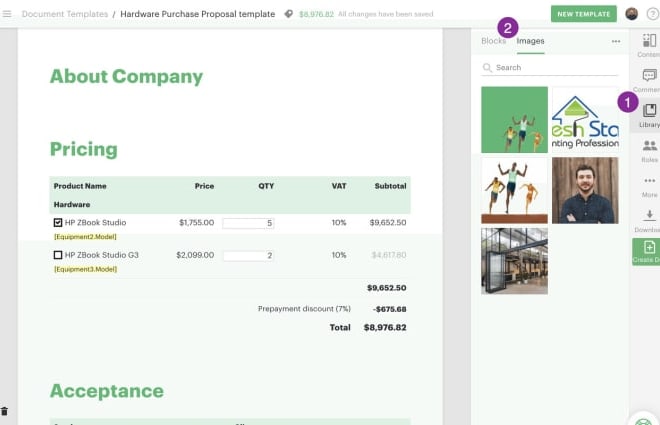The image size is (660, 425).
Task: Click the Price column header
Action: (x=204, y=186)
